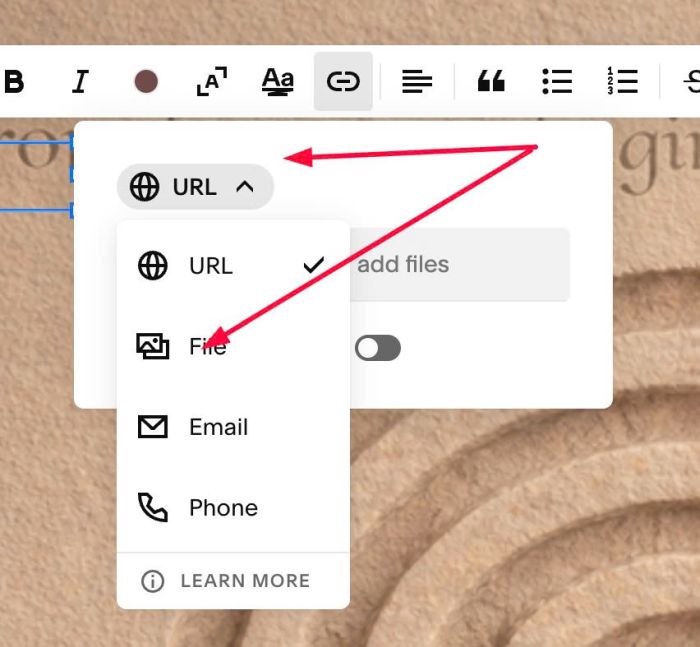Select URL option in link type menu
This screenshot has height=647, width=700.
[x=233, y=266]
